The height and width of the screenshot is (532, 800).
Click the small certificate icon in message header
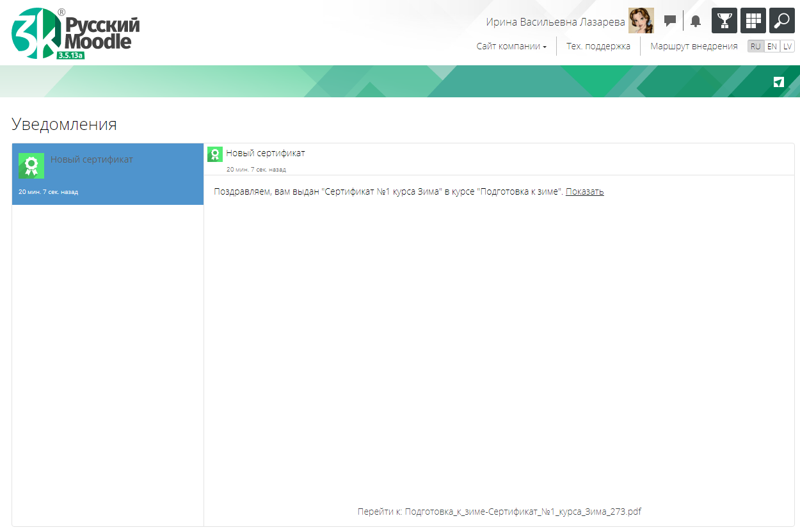coord(214,154)
